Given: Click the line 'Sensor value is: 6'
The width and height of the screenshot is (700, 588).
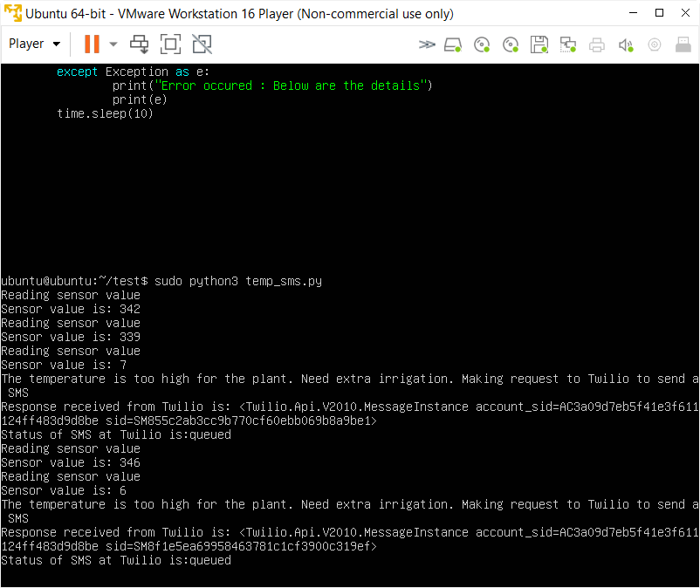Looking at the screenshot, I should [64, 491].
